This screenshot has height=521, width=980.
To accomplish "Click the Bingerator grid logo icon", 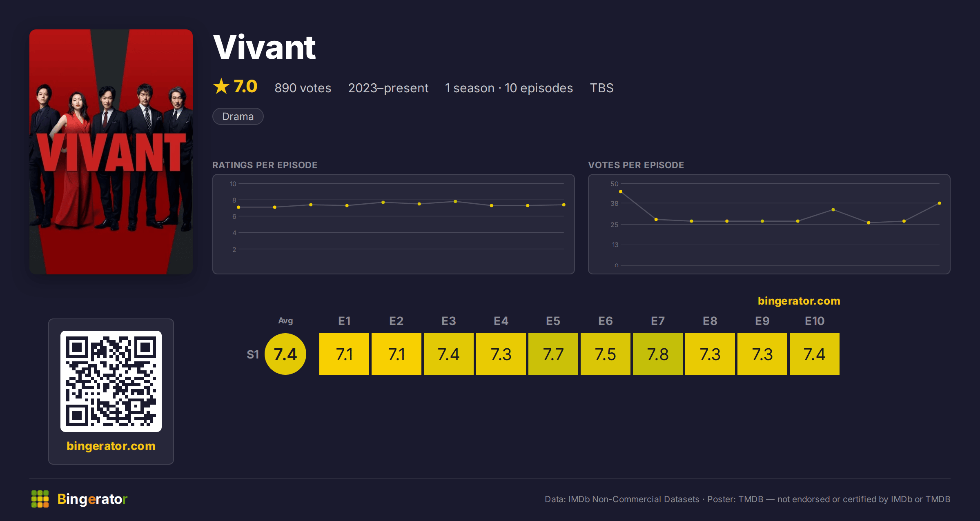I will click(x=40, y=499).
